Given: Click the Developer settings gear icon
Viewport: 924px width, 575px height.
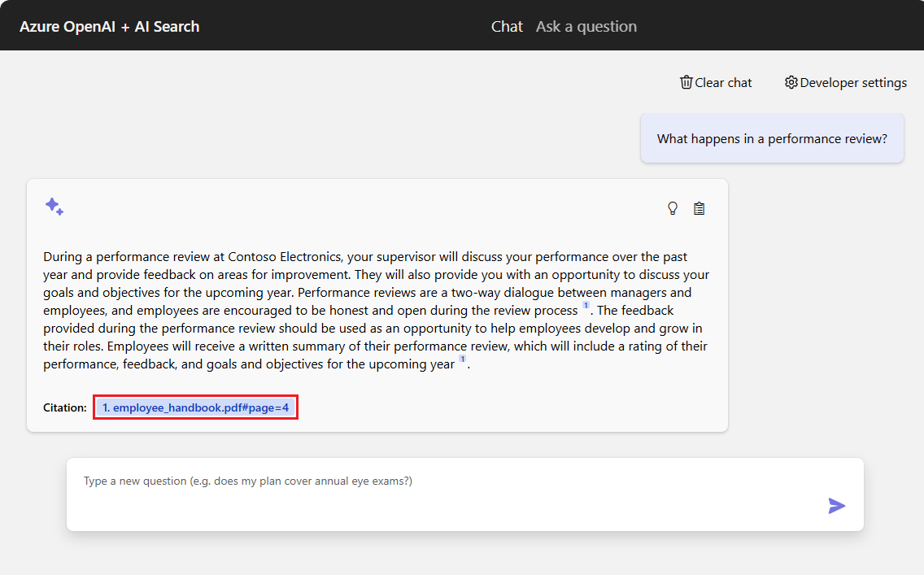Looking at the screenshot, I should (791, 82).
